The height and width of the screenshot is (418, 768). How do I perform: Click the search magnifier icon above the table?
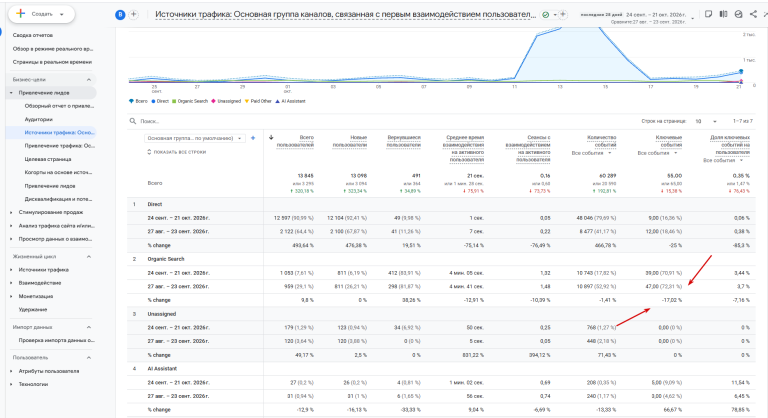[133, 121]
